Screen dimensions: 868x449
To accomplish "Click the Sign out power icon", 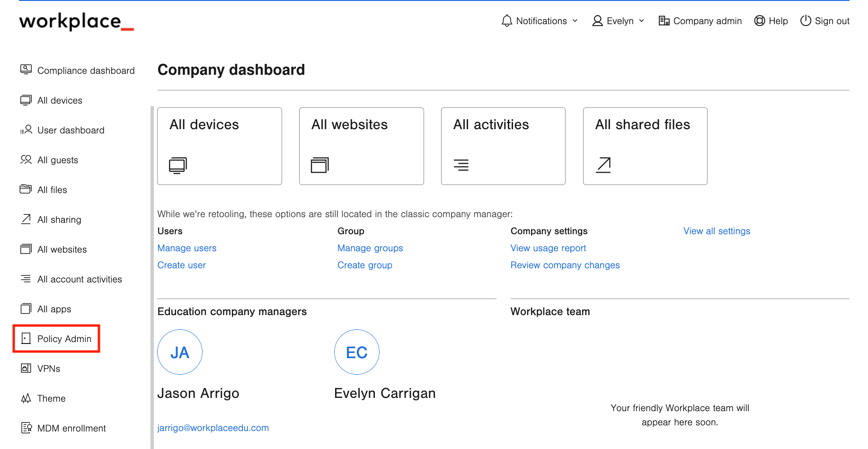I will (806, 21).
